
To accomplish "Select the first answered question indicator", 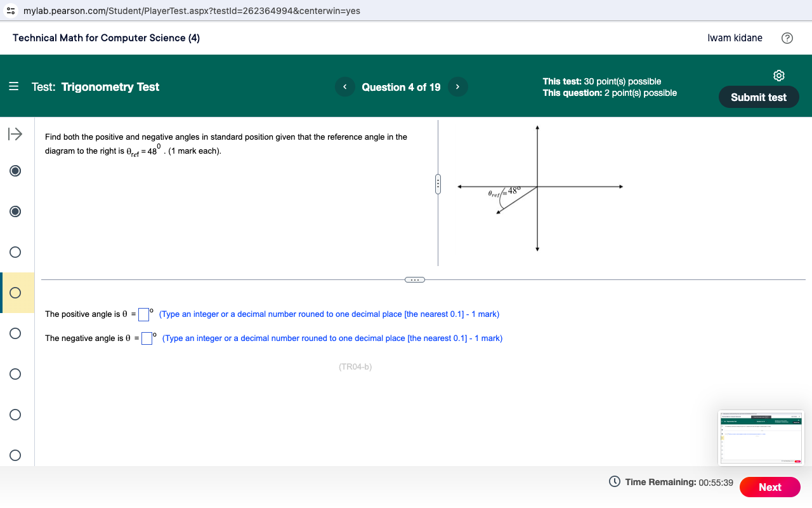I will coord(15,171).
